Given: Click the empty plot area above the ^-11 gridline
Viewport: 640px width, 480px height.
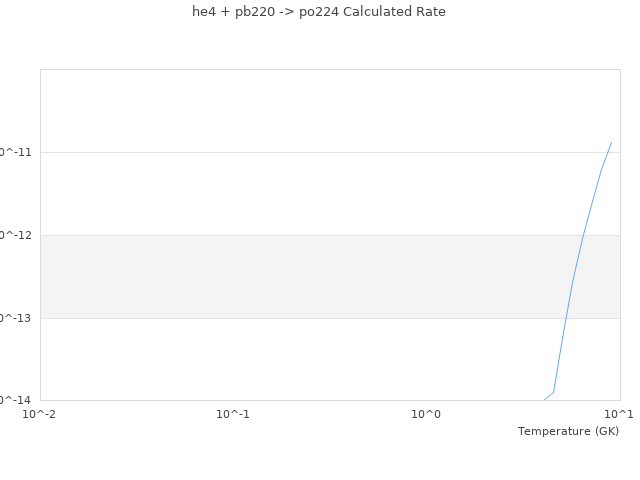Looking at the screenshot, I should pos(300,110).
